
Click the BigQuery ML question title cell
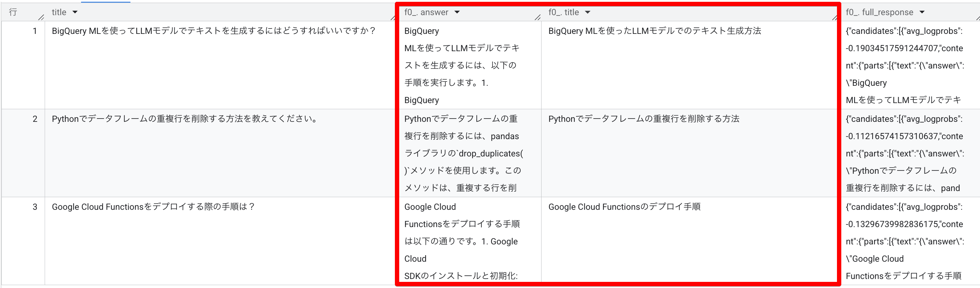coord(220,65)
